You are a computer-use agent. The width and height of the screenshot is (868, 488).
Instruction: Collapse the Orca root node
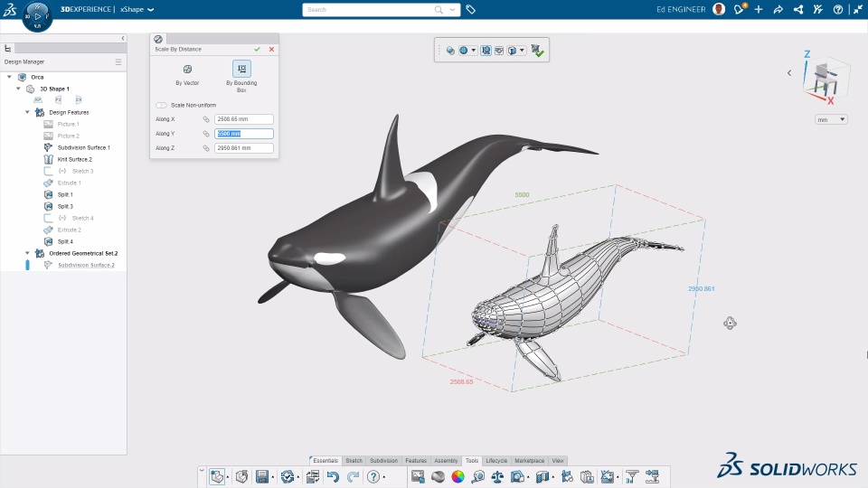click(9, 77)
